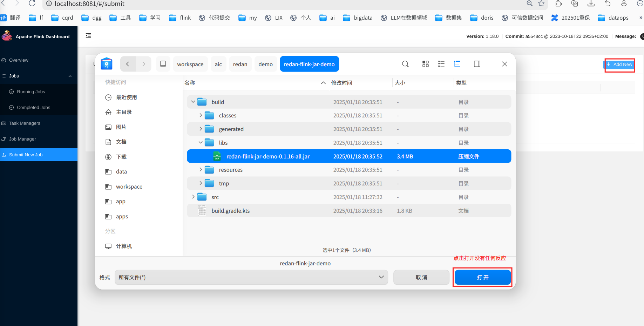Go back with the left arrow button
This screenshot has height=326, width=644.
pos(128,64)
